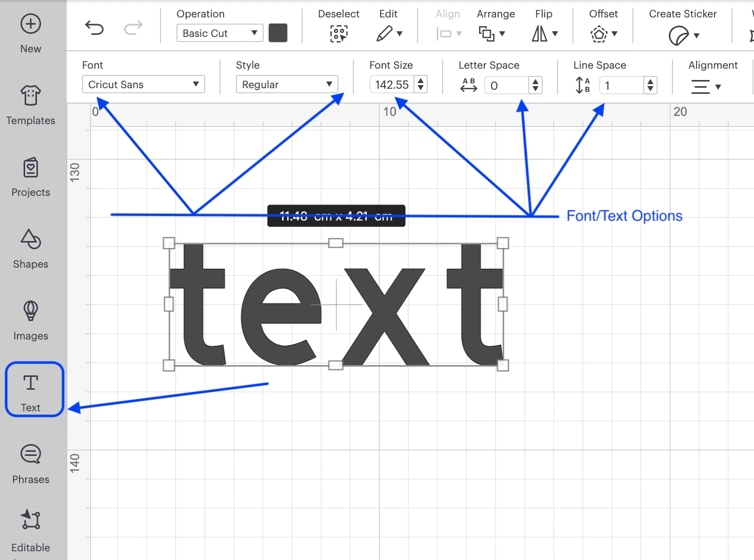754x560 pixels.
Task: Open the Flip options
Action: click(544, 34)
